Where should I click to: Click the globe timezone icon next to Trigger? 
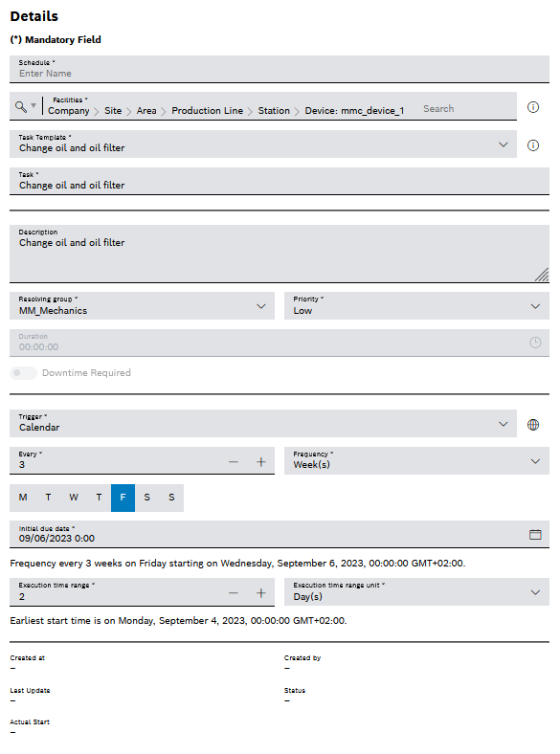coord(533,425)
